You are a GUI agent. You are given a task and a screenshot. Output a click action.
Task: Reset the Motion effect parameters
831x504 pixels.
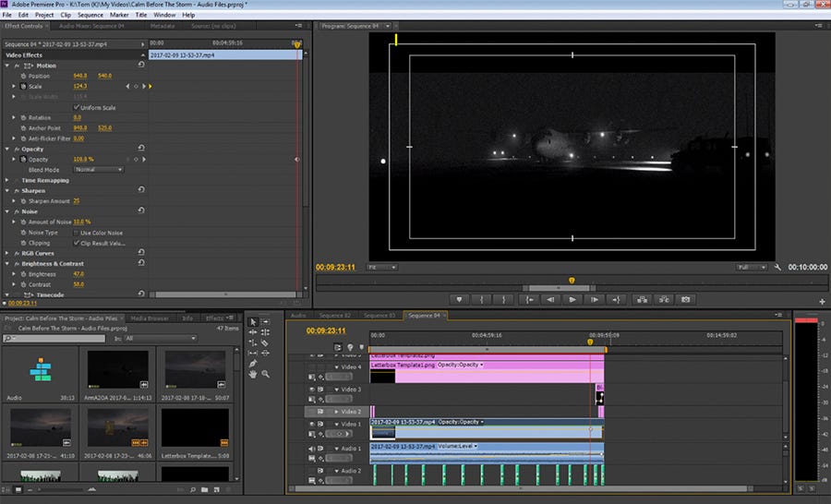140,65
